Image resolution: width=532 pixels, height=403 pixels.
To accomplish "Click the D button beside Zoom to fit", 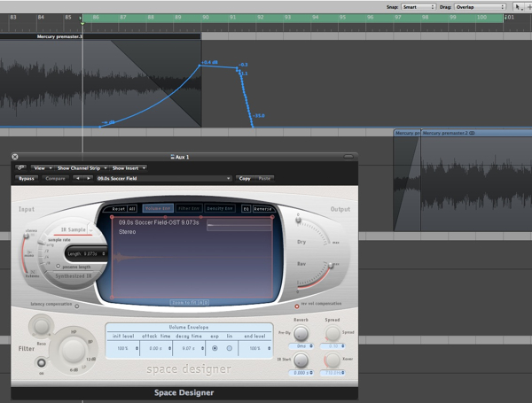I will click(206, 302).
